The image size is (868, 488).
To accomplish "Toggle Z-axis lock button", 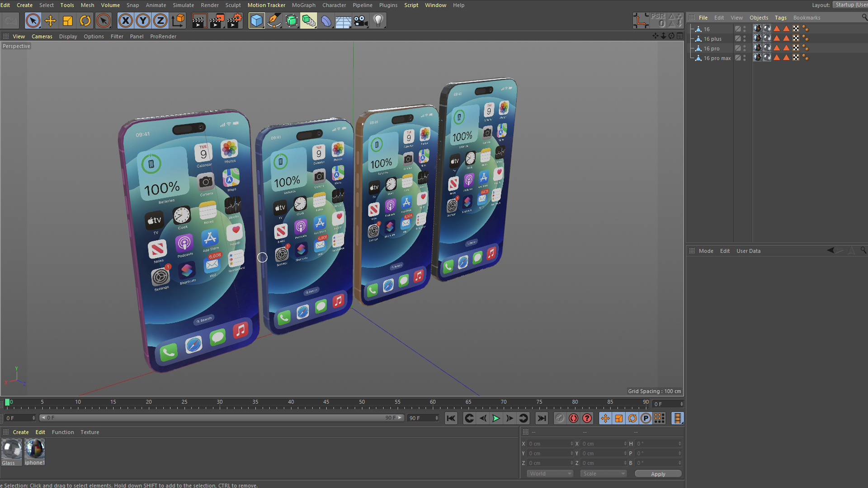I will 160,21.
